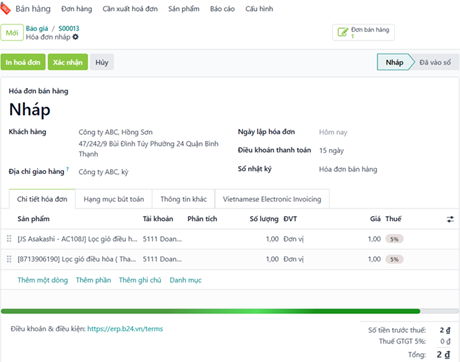
Task: Open the Báo cáo menu
Action: [222, 9]
